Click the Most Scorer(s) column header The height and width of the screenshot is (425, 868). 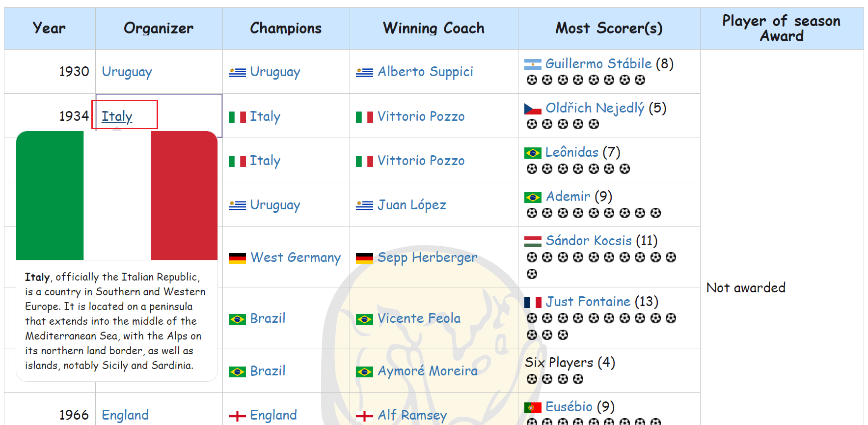pos(609,28)
